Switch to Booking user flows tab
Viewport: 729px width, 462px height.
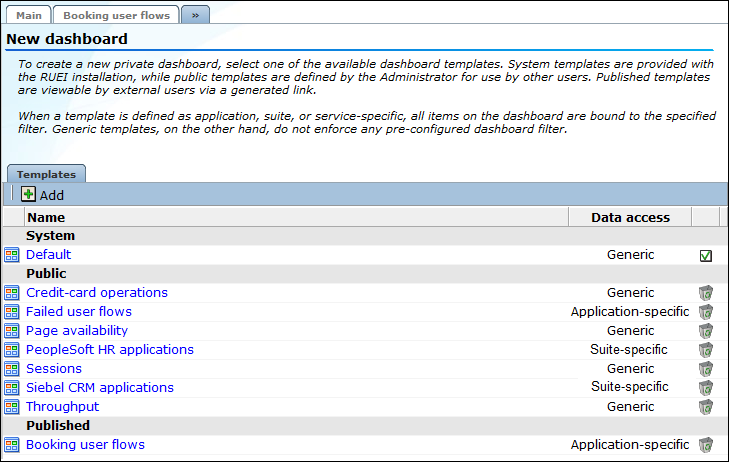point(116,15)
